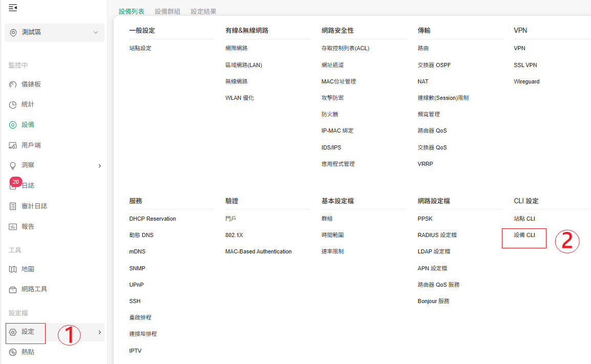
Task: Open 交換器 OSPF settings
Action: pos(434,65)
